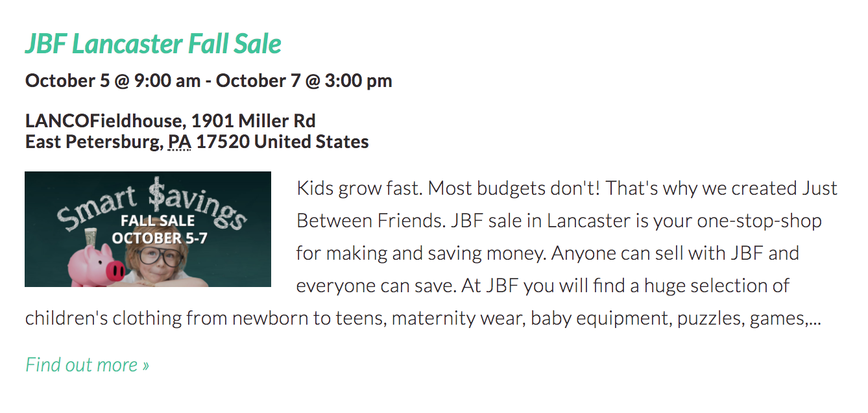The image size is (868, 413).
Task: Click the Smart Savings event thumbnail image
Action: 148,229
